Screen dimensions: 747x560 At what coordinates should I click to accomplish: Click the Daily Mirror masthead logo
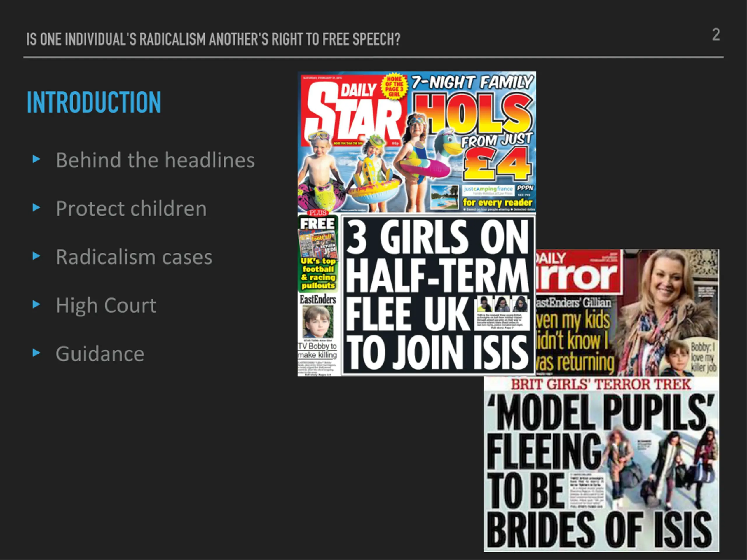(x=578, y=273)
